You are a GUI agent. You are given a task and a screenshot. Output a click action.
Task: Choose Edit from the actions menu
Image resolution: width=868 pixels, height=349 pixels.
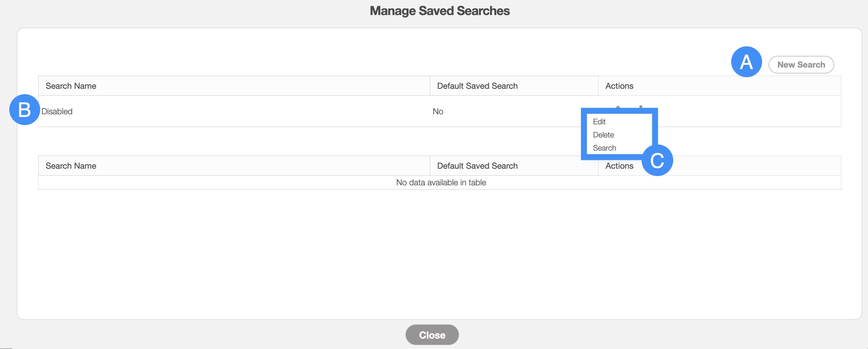coord(599,122)
